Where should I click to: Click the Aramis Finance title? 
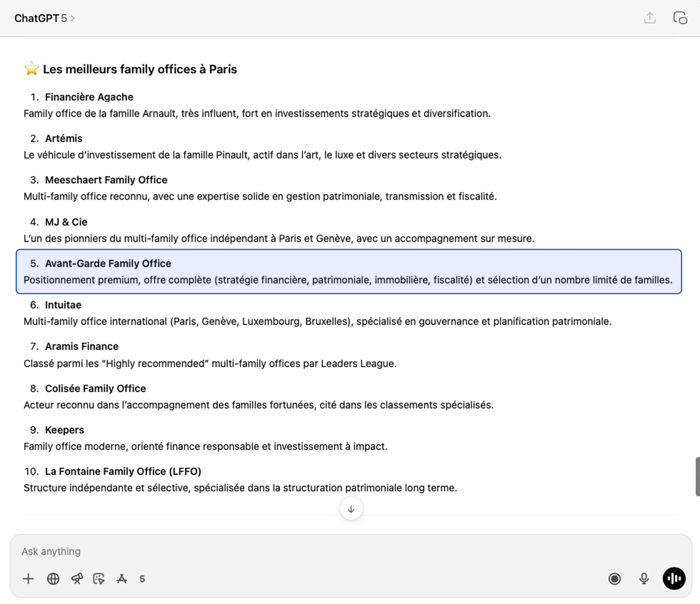[x=82, y=346]
